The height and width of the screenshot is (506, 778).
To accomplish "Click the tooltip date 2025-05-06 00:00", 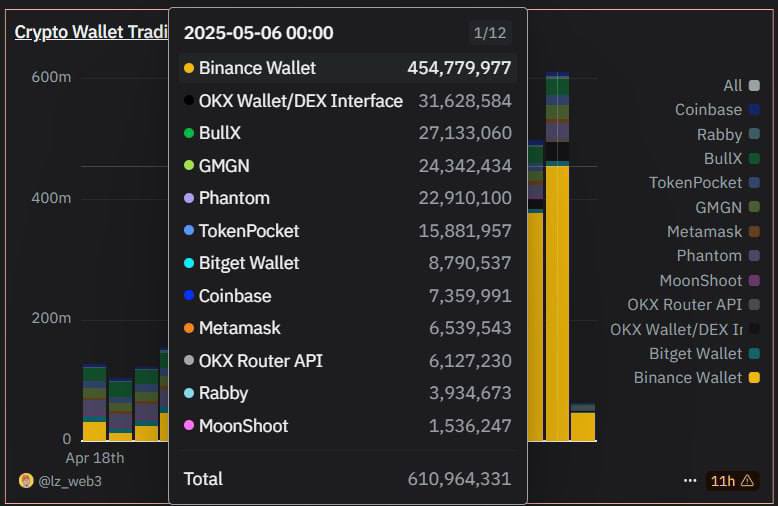I will (x=259, y=33).
